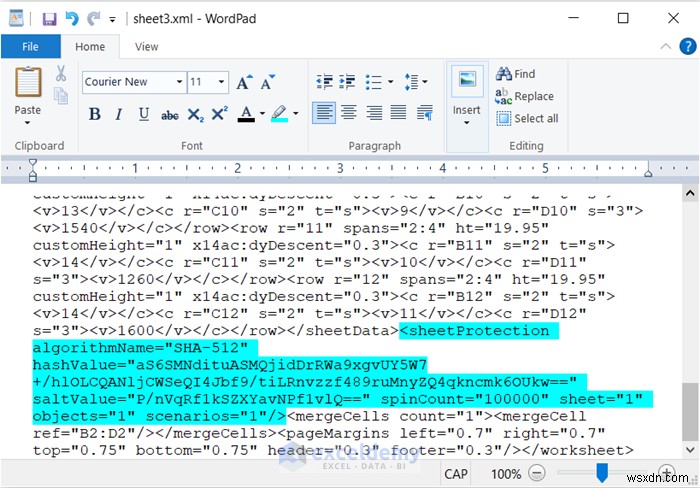Switch to the Home tab
Image resolution: width=700 pixels, height=488 pixels.
pyautogui.click(x=90, y=46)
